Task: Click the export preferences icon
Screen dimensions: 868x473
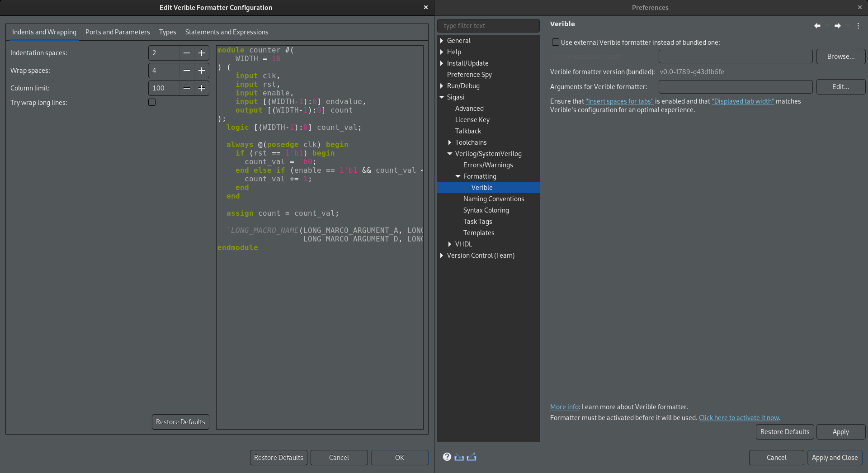Action: [x=472, y=457]
